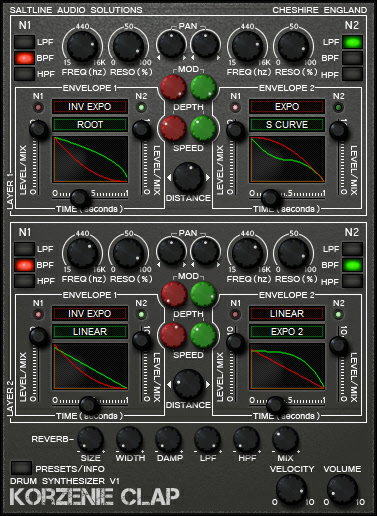Open the PRESETS/INFO panel button
The image size is (377, 516).
coord(21,468)
